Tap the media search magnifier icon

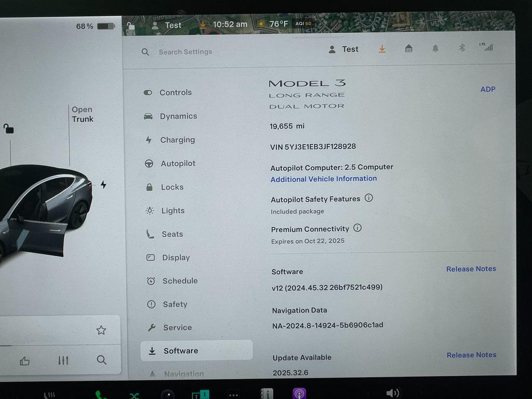point(102,360)
